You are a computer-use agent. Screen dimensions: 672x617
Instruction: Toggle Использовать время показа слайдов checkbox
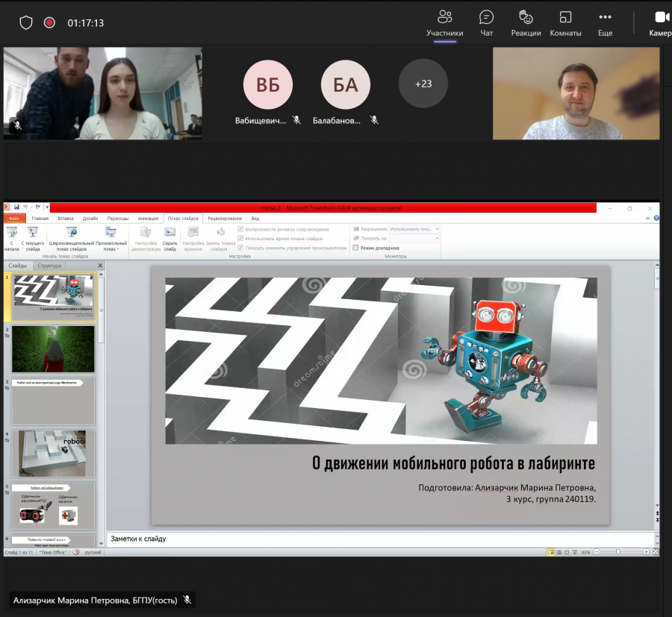click(x=240, y=239)
